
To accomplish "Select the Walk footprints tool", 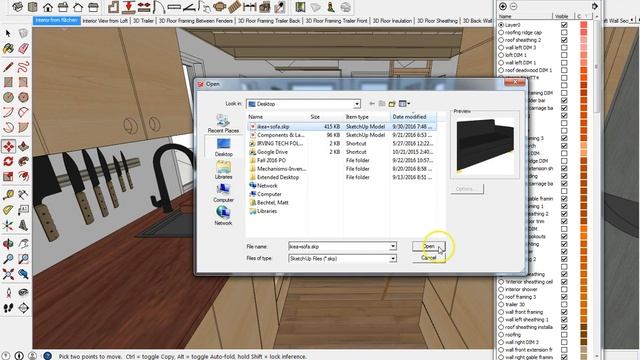I will (x=8, y=308).
